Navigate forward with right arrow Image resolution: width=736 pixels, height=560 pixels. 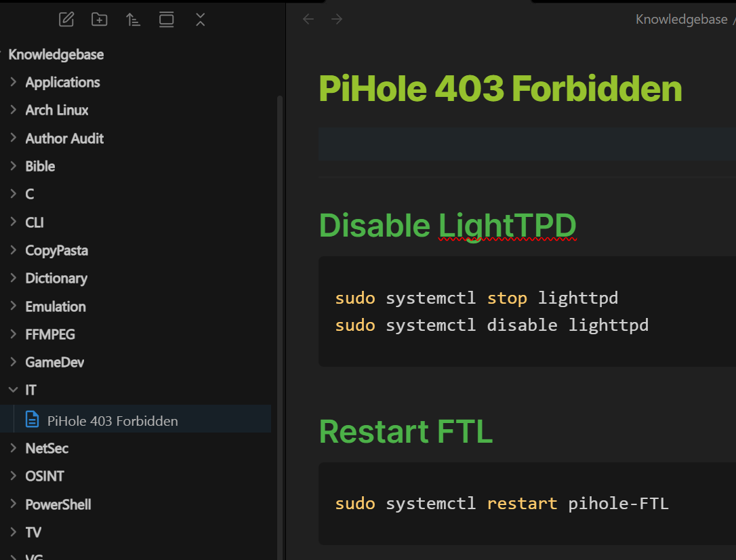(337, 19)
